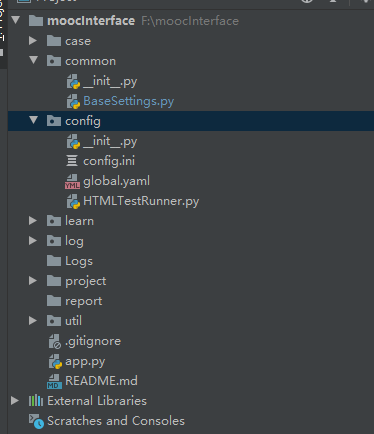Image resolution: width=374 pixels, height=434 pixels.
Task: Click the Python icon of __init__.py under common
Action: pos(73,82)
